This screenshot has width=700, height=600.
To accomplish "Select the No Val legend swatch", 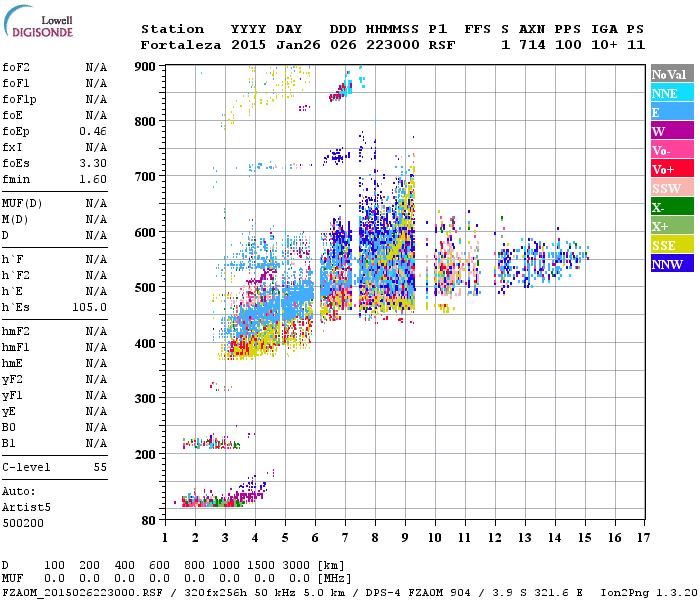I will coord(672,74).
